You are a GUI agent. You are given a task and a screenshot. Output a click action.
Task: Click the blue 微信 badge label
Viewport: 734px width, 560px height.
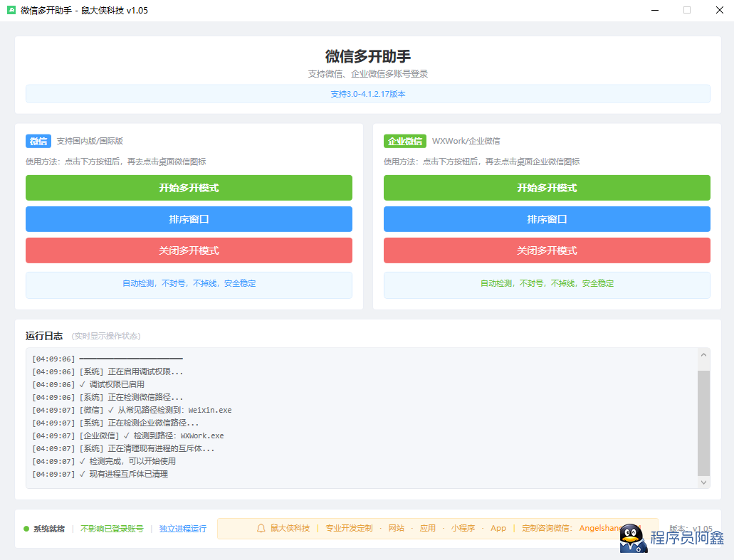[38, 141]
